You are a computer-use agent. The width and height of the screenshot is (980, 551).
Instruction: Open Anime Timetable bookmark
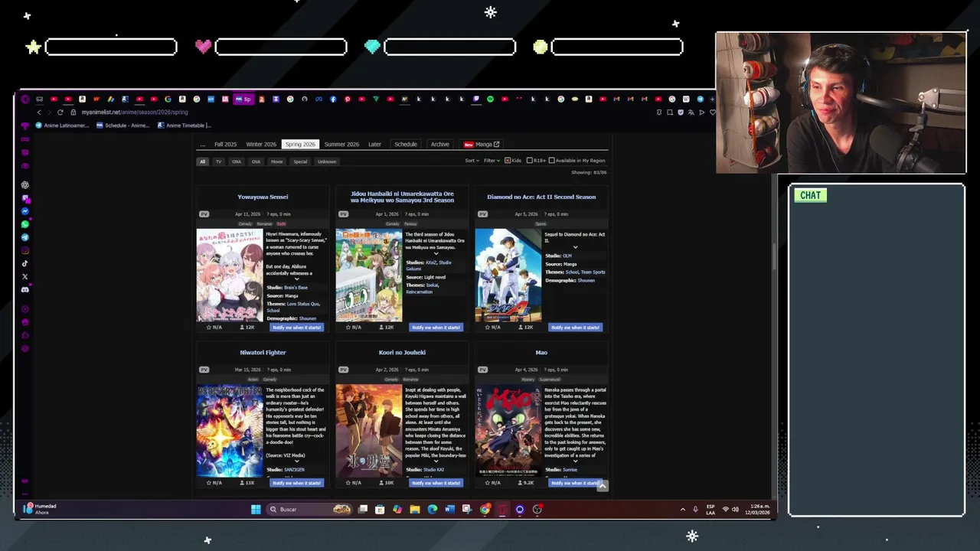click(x=184, y=126)
